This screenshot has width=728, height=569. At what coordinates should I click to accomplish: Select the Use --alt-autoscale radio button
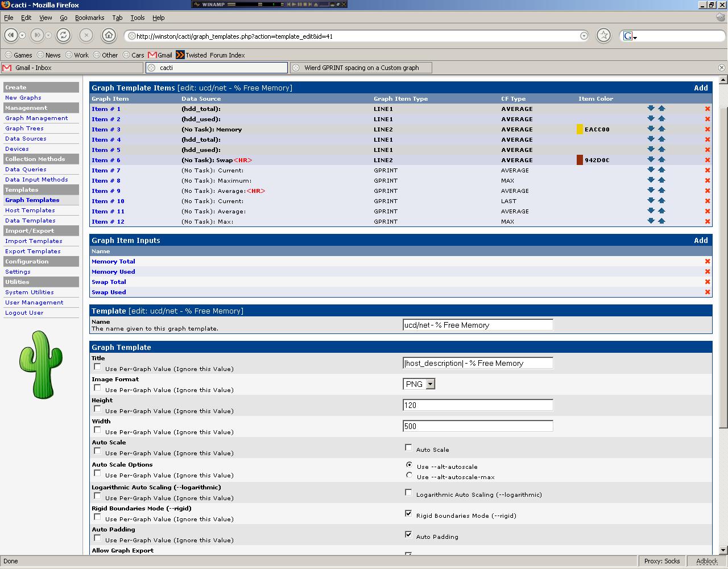(409, 465)
